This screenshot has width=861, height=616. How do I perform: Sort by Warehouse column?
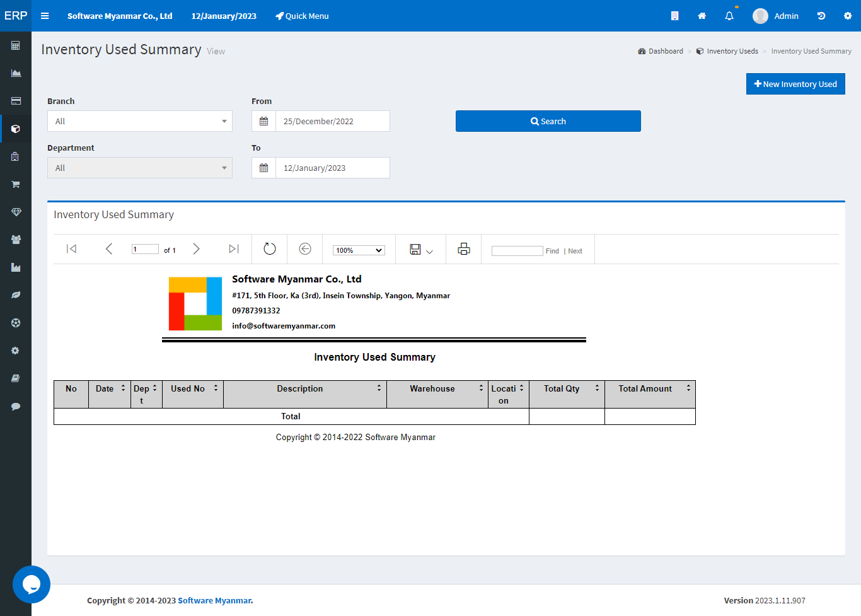482,388
